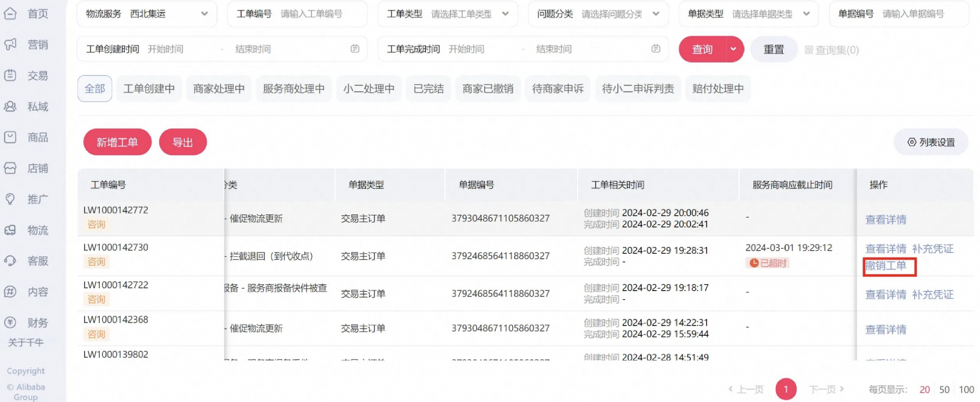The image size is (980, 402).
Task: Click the 单据编号 input field
Action: tap(899, 14)
